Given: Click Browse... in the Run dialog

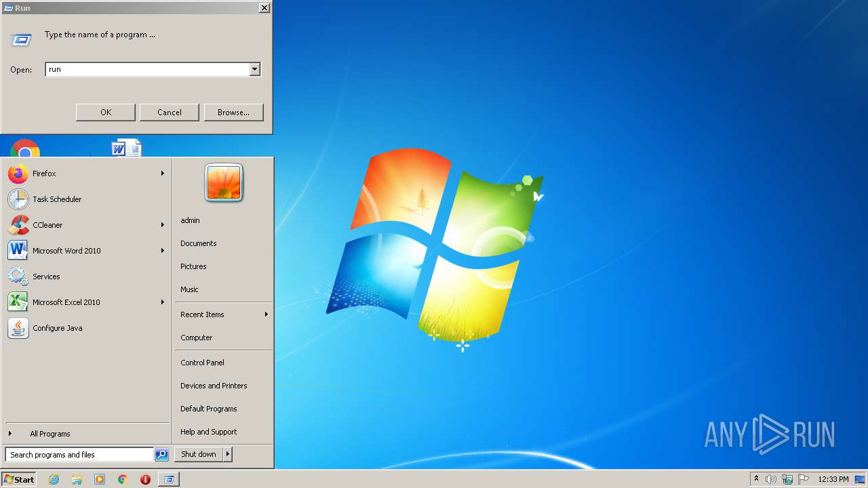Looking at the screenshot, I should [x=233, y=113].
